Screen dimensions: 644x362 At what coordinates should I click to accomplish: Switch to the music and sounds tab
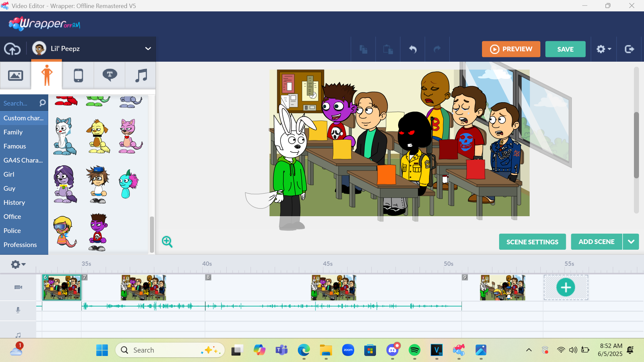[x=141, y=75]
